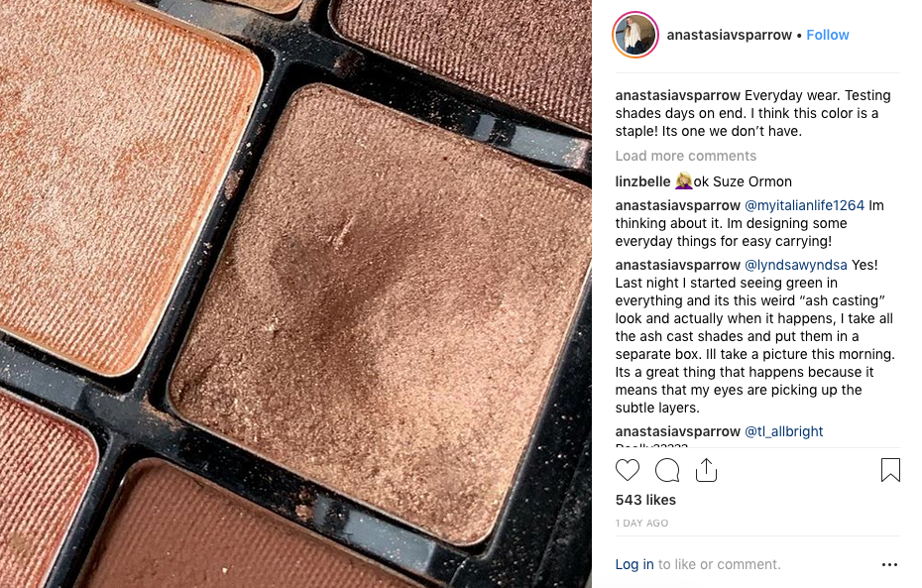Open @tl_allbright mention

click(784, 431)
